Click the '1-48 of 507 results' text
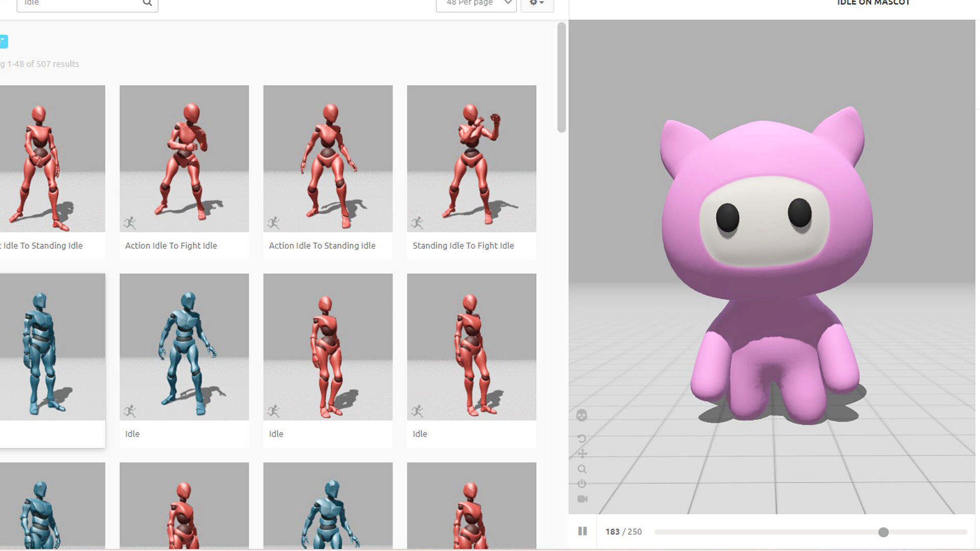This screenshot has width=980, height=551. 43,64
